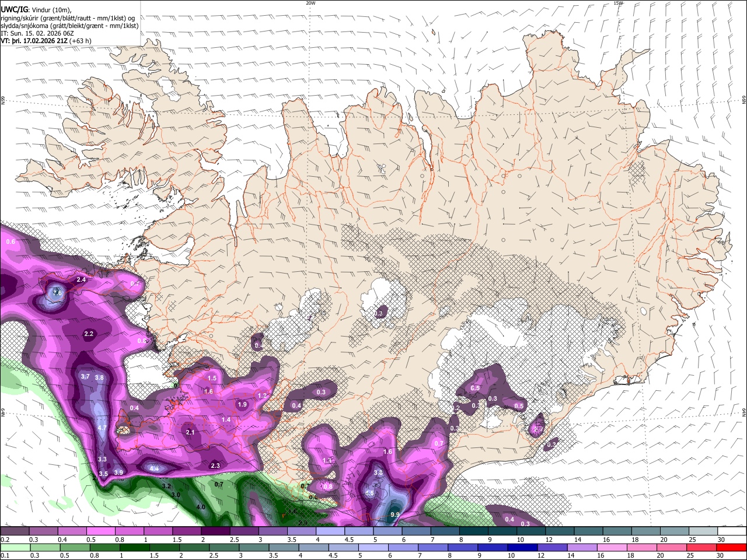Click the 1.1 value over south Iceland
The image size is (747, 560).
click(327, 460)
